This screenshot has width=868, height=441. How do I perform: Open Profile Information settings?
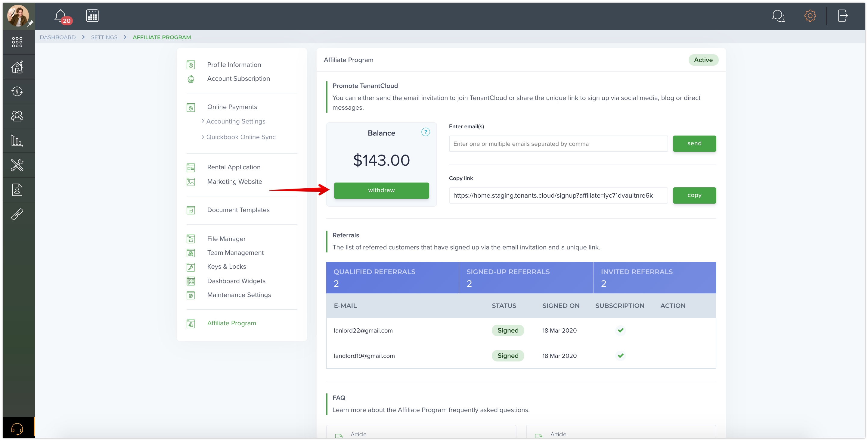(x=234, y=65)
